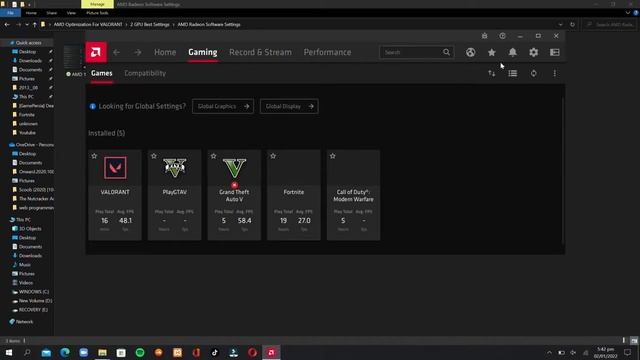Open the File menu in File Explorer
Screen dimensions: 640x360
click(11, 13)
